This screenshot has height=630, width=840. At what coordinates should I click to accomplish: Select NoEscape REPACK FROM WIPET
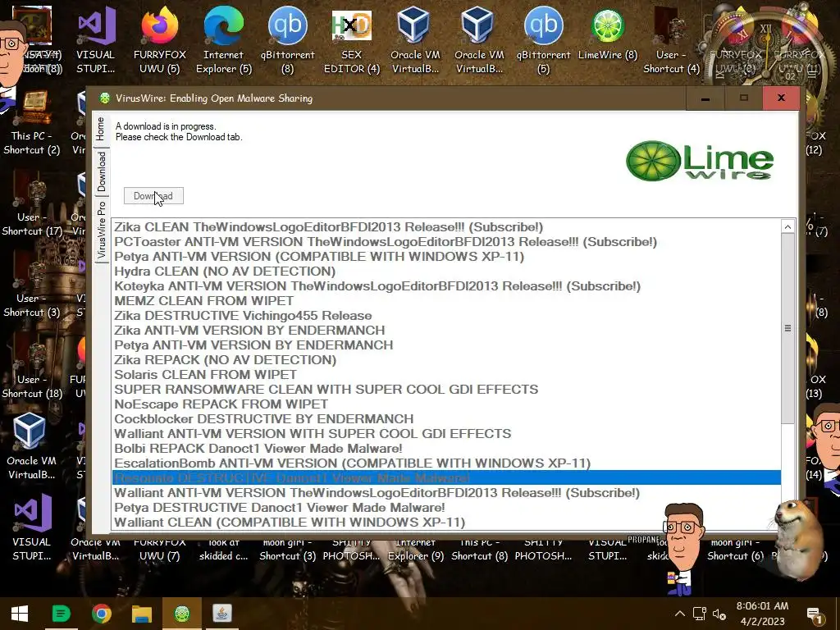[446, 404]
